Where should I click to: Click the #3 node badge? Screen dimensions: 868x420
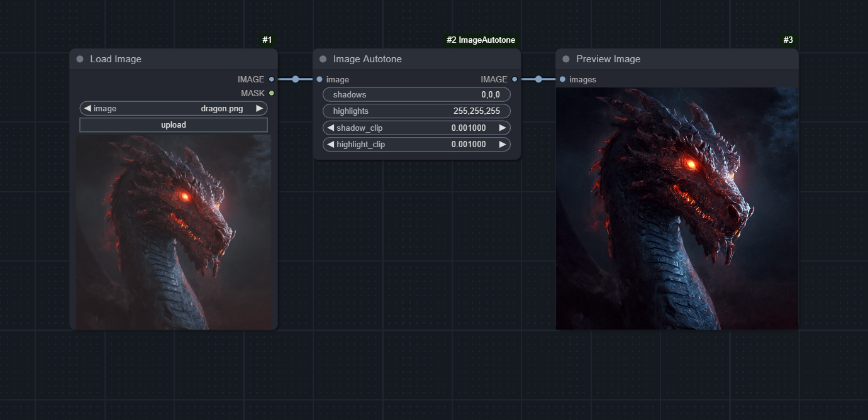coord(788,40)
